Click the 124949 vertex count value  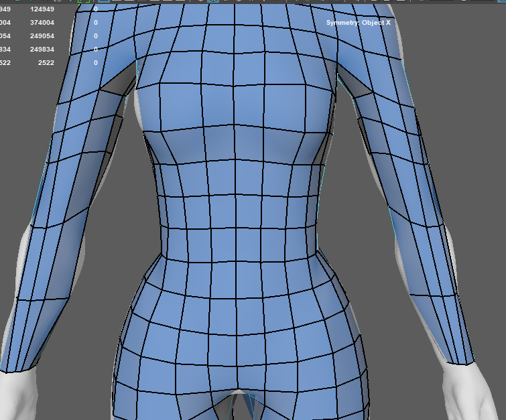[42, 9]
